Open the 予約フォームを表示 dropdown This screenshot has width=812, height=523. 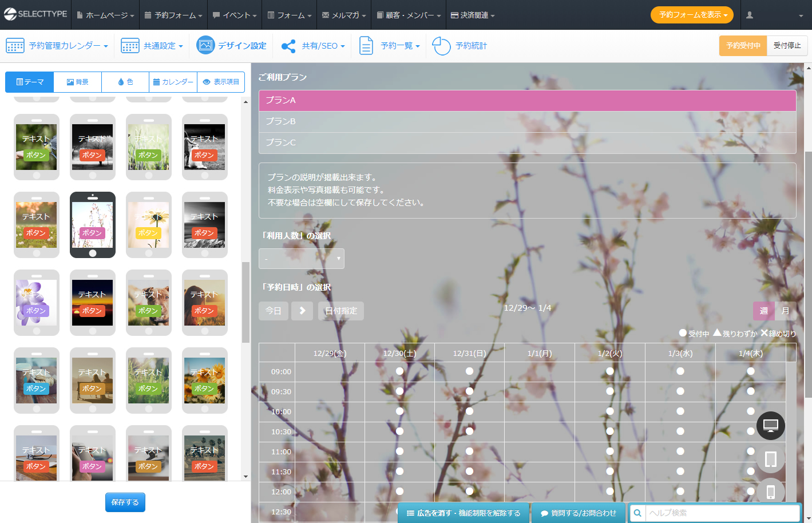pos(691,15)
